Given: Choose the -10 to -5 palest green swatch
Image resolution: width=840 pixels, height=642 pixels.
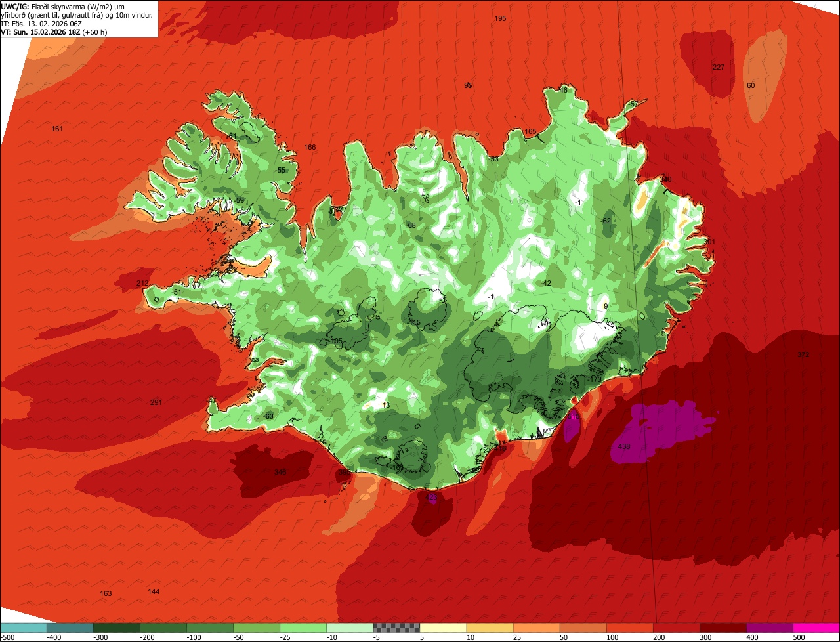Looking at the screenshot, I should click(x=350, y=628).
